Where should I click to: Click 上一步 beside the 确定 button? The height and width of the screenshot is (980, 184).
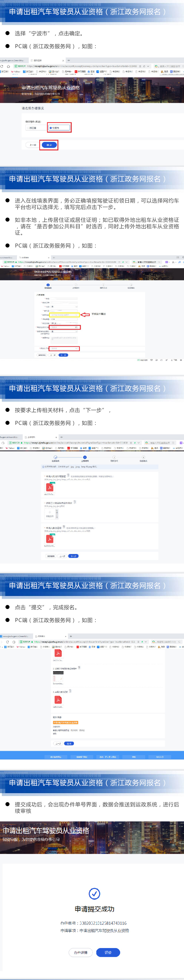tap(33, 145)
